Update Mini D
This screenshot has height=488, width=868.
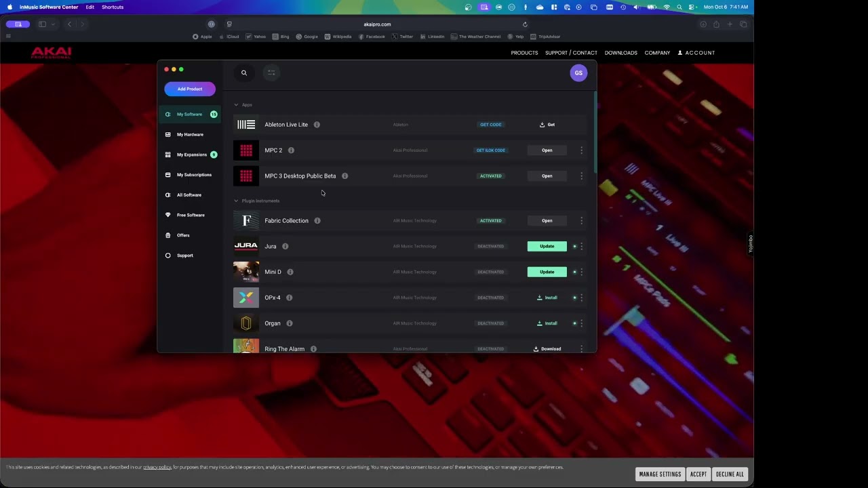(547, 272)
